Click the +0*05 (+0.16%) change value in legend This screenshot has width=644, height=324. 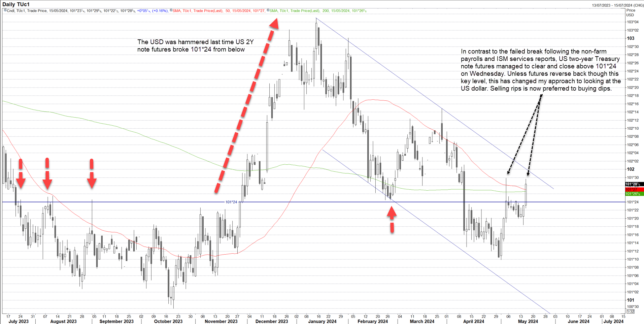152,11
